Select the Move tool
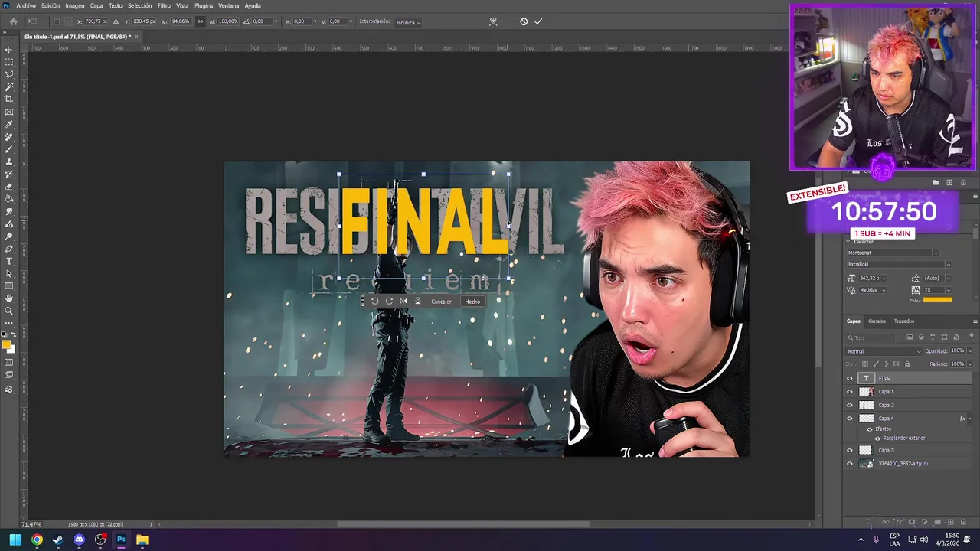The image size is (980, 551). click(x=9, y=50)
